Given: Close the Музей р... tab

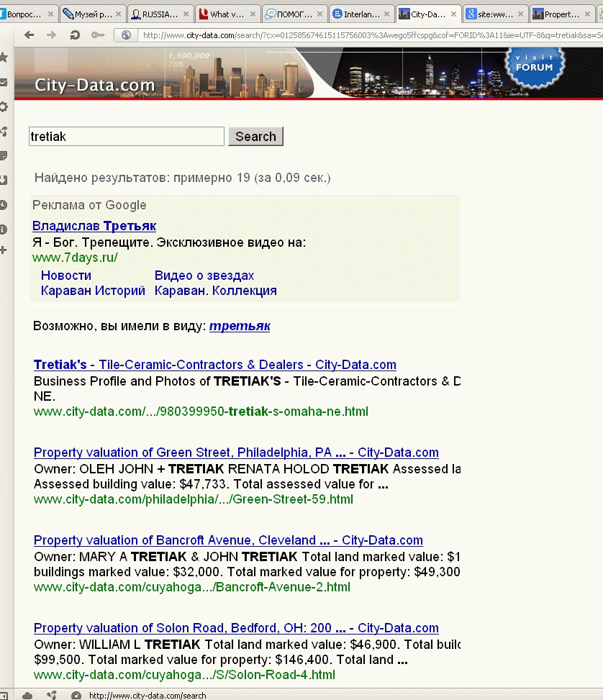Looking at the screenshot, I should (x=118, y=14).
